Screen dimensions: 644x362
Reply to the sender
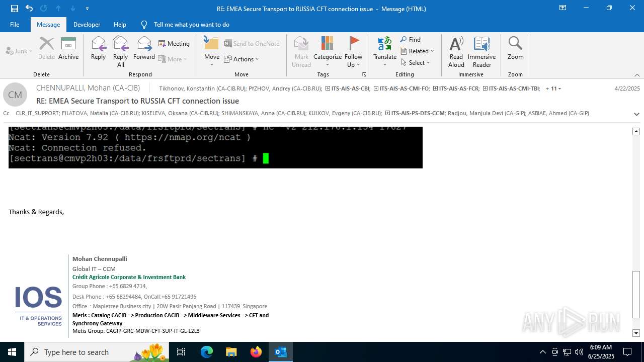(99, 49)
